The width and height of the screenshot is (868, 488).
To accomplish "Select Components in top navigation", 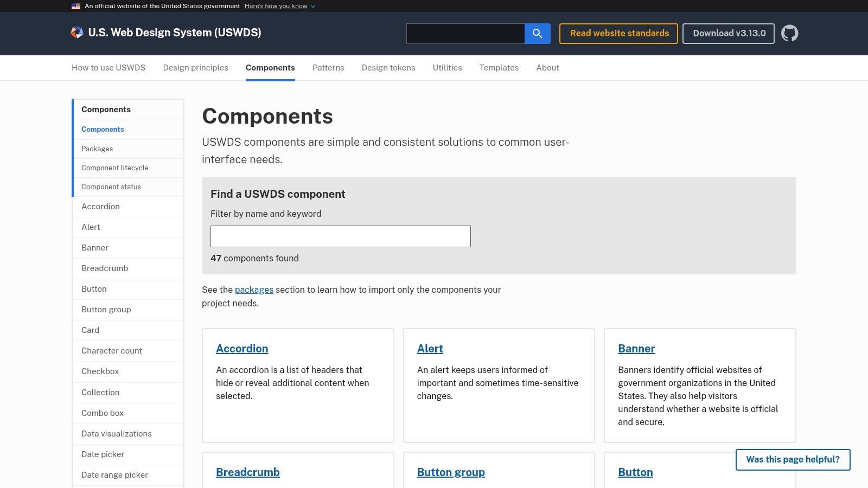I will (270, 68).
